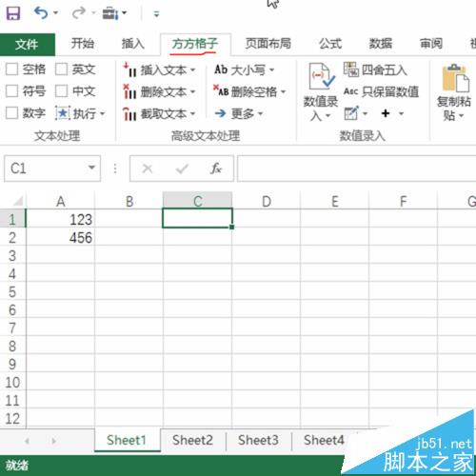The height and width of the screenshot is (476, 476).
Task: Click the Ab 大小写 icon
Action: click(221, 69)
